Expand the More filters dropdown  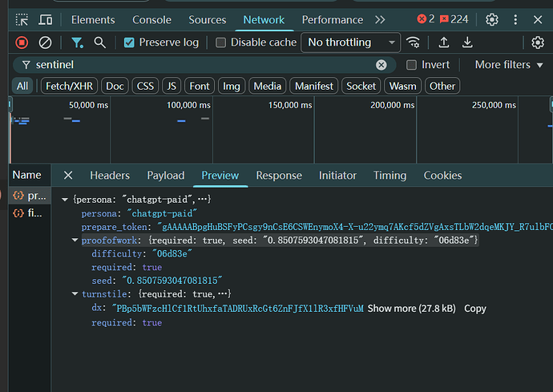pyautogui.click(x=510, y=65)
